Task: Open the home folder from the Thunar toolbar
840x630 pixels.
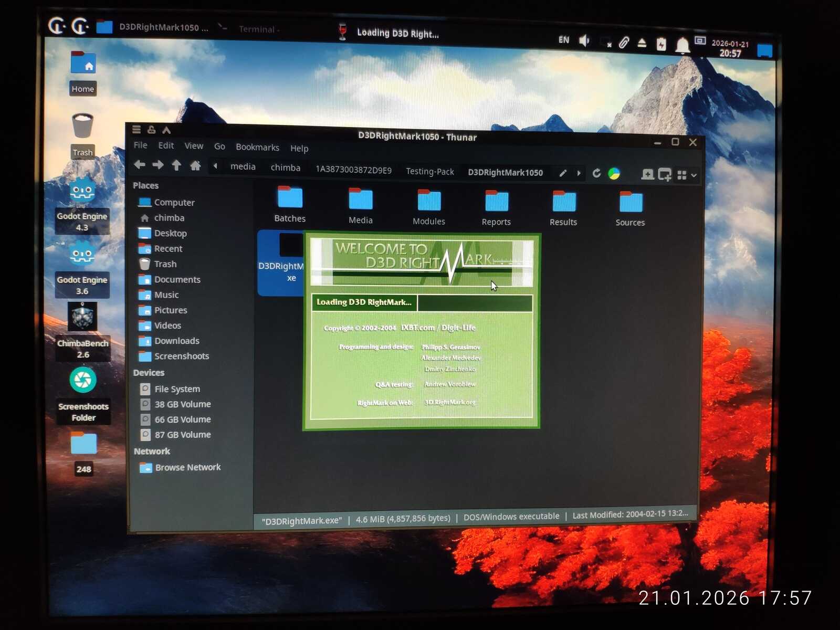Action: coord(195,166)
